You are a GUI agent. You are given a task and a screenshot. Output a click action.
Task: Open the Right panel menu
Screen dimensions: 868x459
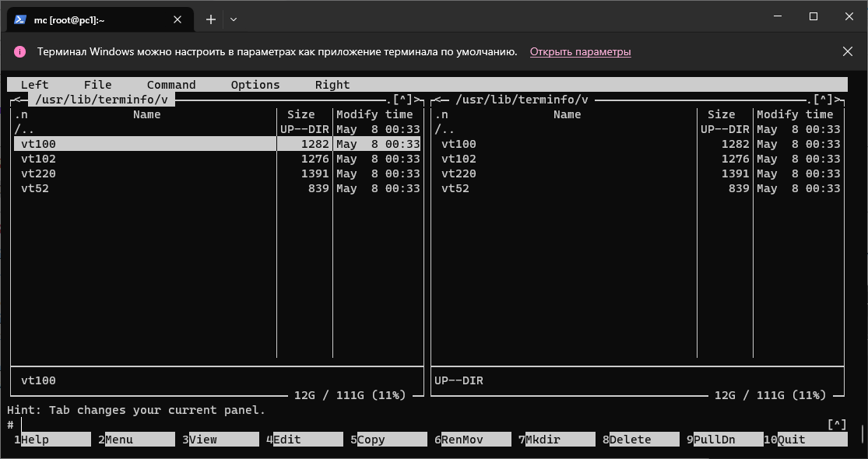pyautogui.click(x=332, y=85)
